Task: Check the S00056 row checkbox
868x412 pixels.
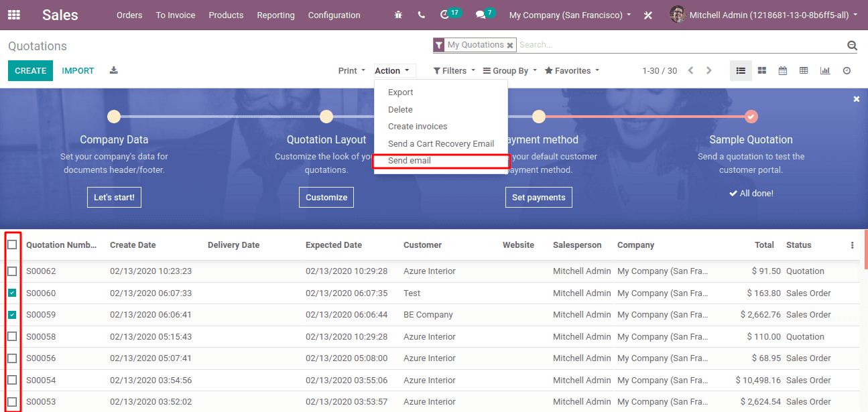Action: [x=12, y=358]
